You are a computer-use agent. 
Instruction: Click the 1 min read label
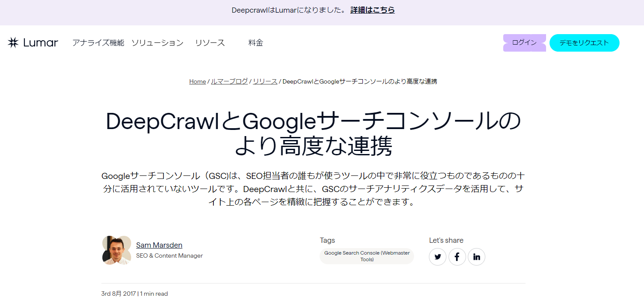[x=154, y=293]
